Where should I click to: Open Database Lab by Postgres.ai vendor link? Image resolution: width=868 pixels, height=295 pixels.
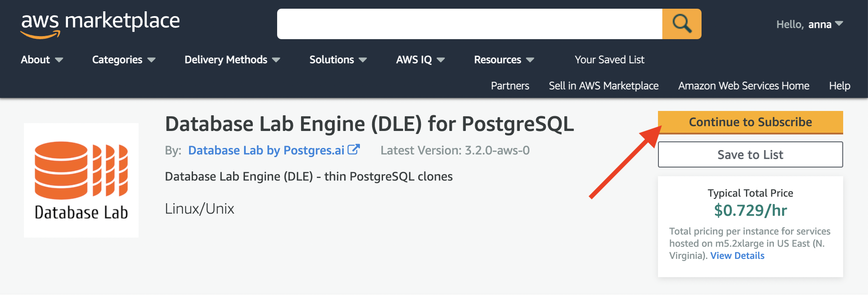coord(266,150)
